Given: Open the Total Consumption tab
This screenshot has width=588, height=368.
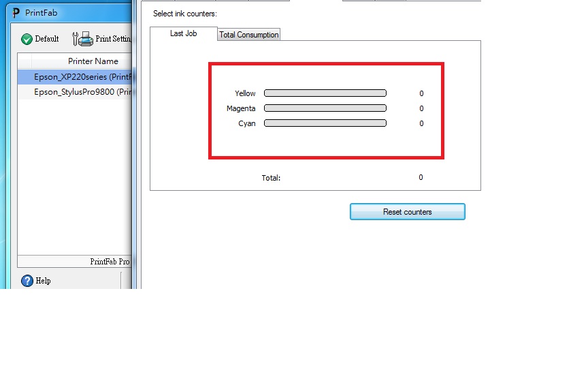Looking at the screenshot, I should pos(248,35).
